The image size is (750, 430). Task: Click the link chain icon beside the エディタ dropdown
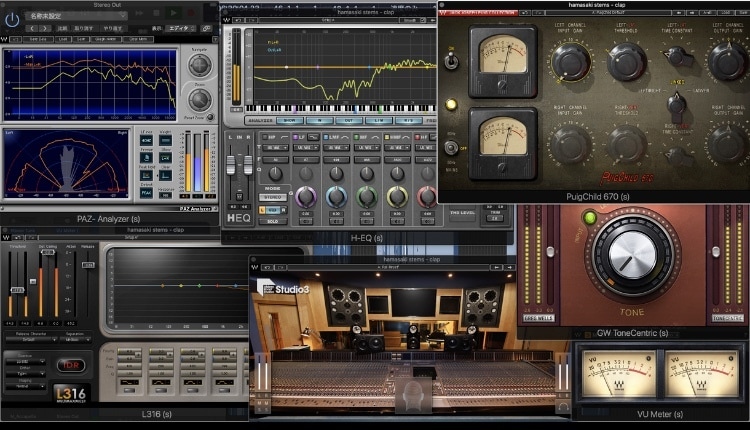click(x=206, y=29)
